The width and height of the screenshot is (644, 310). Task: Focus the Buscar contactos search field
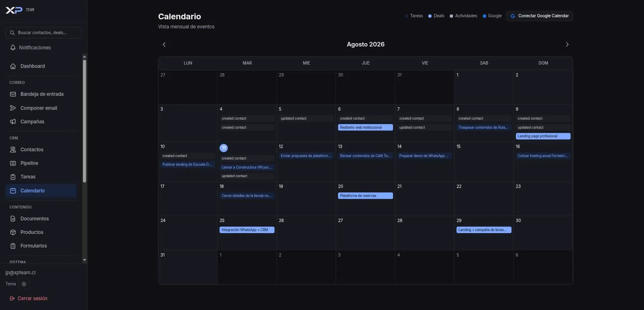pos(44,32)
